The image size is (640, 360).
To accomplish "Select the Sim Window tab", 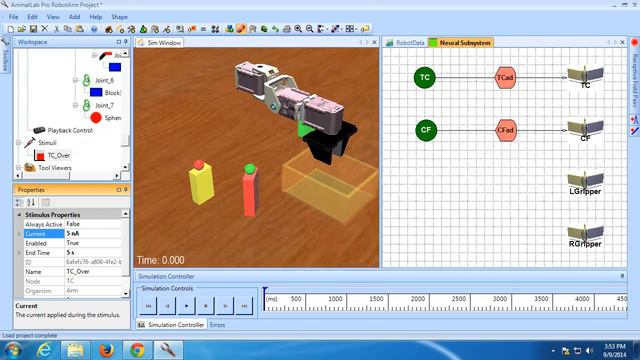I will click(x=160, y=42).
